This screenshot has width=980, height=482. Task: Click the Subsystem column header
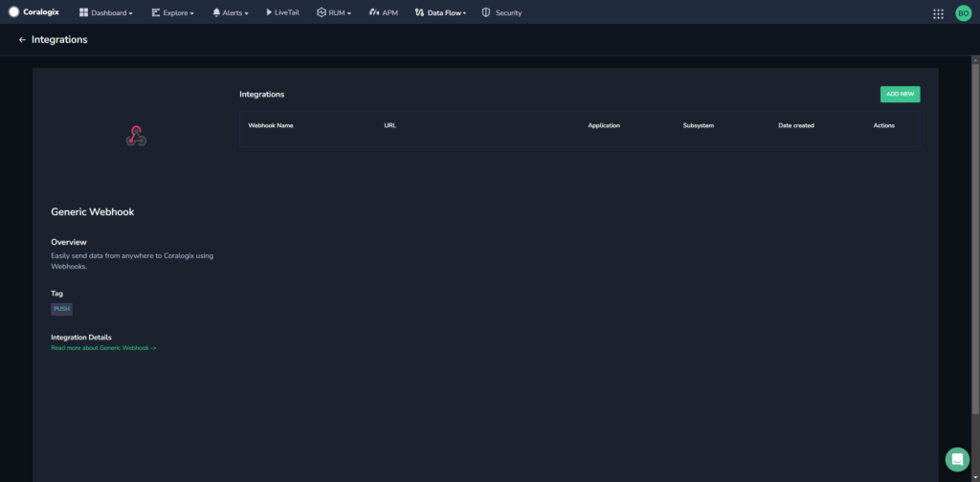point(698,125)
